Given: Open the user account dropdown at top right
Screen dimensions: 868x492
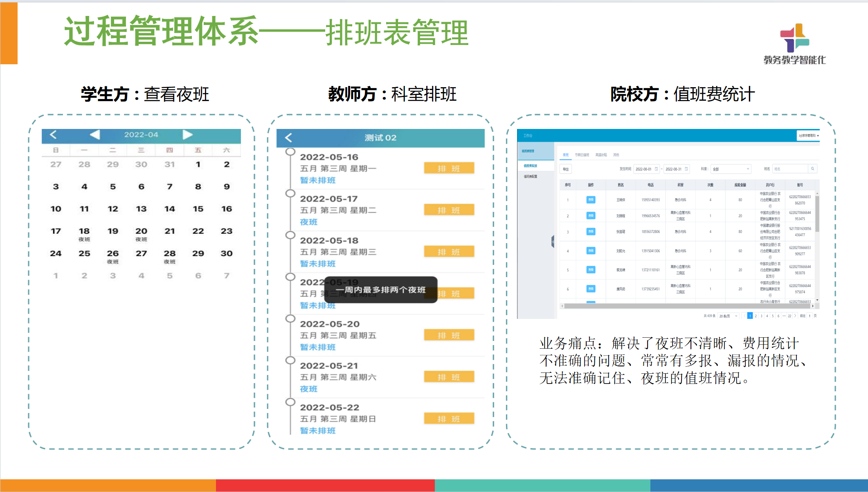Looking at the screenshot, I should click(808, 135).
